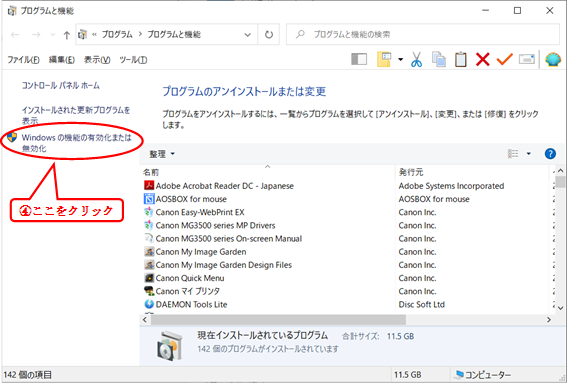Image resolution: width=567 pixels, height=383 pixels.
Task: Click the scissors Cut icon
Action: (x=417, y=59)
